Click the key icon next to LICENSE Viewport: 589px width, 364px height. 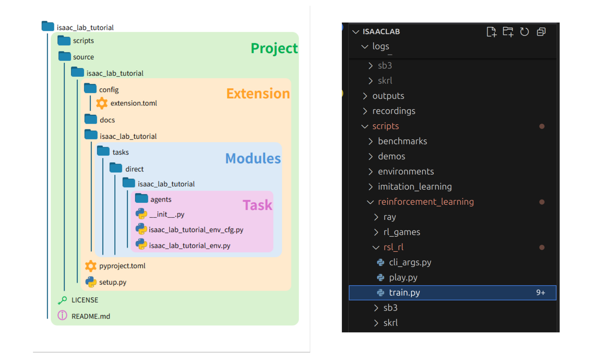pyautogui.click(x=62, y=300)
